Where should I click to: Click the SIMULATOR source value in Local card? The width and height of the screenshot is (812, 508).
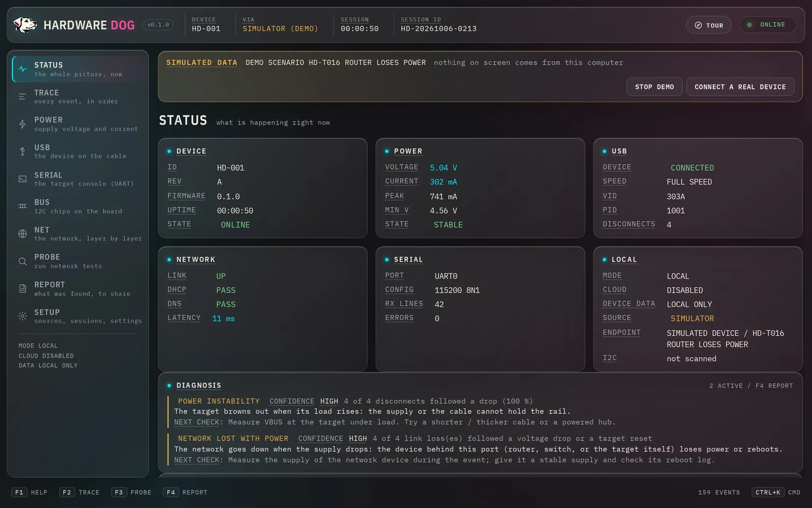click(692, 319)
